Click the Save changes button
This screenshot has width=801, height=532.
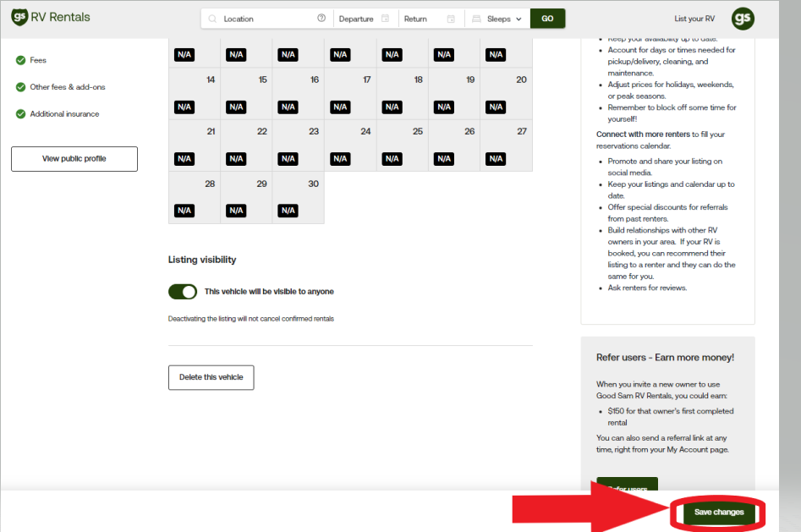[x=719, y=513]
